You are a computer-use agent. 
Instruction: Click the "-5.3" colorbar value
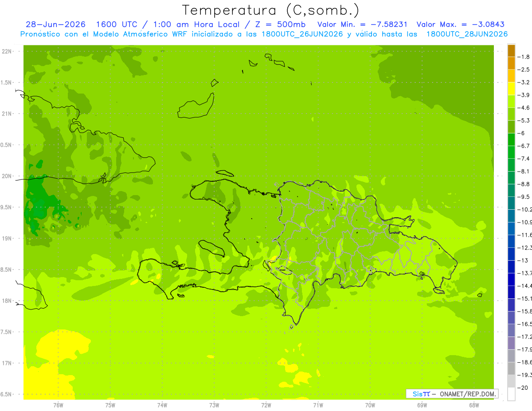pos(524,120)
